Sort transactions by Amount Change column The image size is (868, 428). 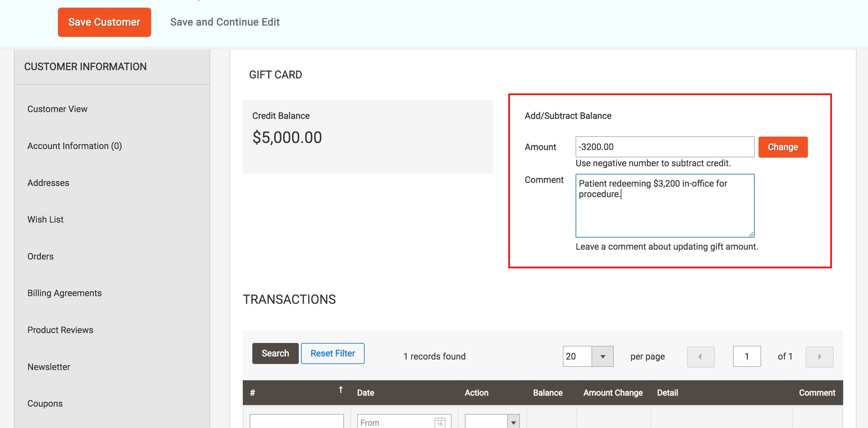613,393
